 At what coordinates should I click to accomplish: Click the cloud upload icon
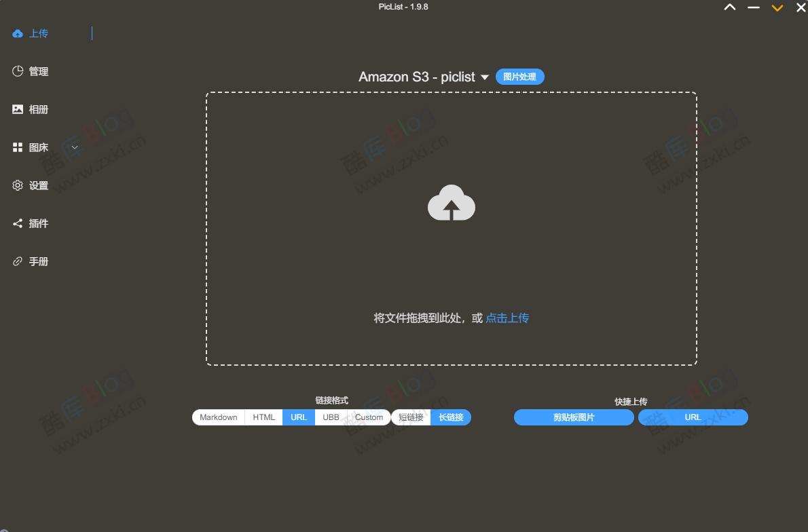[451, 203]
